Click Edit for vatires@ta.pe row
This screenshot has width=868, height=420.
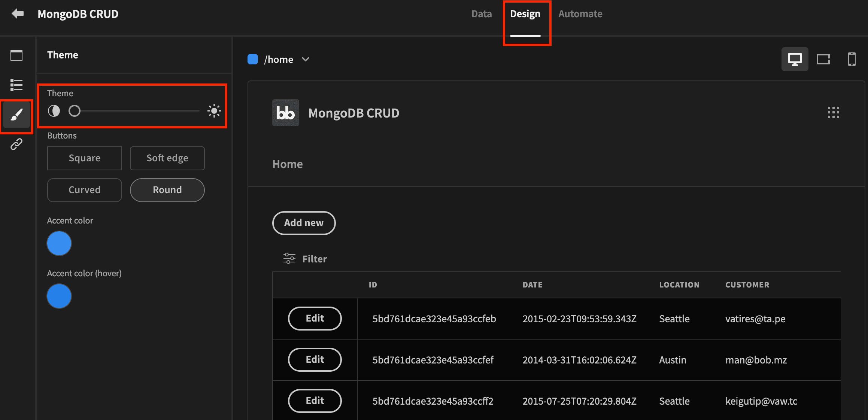[315, 318]
